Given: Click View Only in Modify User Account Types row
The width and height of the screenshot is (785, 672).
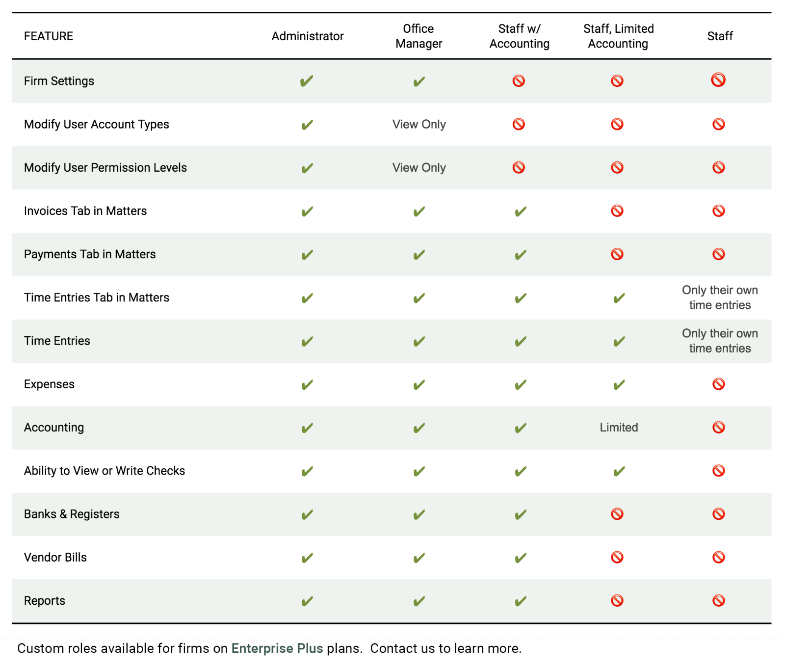Looking at the screenshot, I should pyautogui.click(x=419, y=124).
